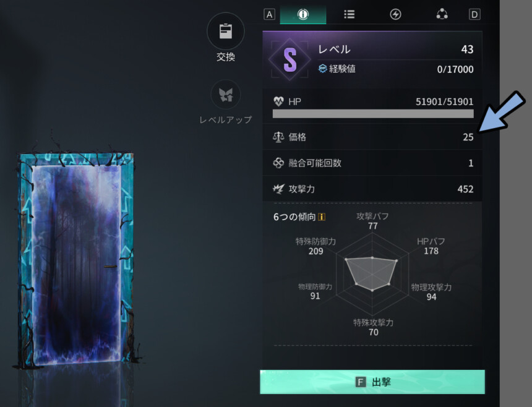Image resolution: width=532 pixels, height=407 pixels.
Task: Click the 融合可能回数 row
Action: tap(372, 163)
